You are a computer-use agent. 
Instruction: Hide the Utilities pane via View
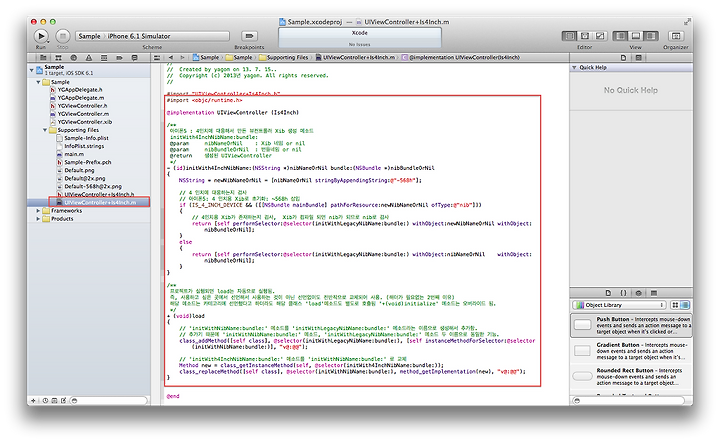click(651, 36)
